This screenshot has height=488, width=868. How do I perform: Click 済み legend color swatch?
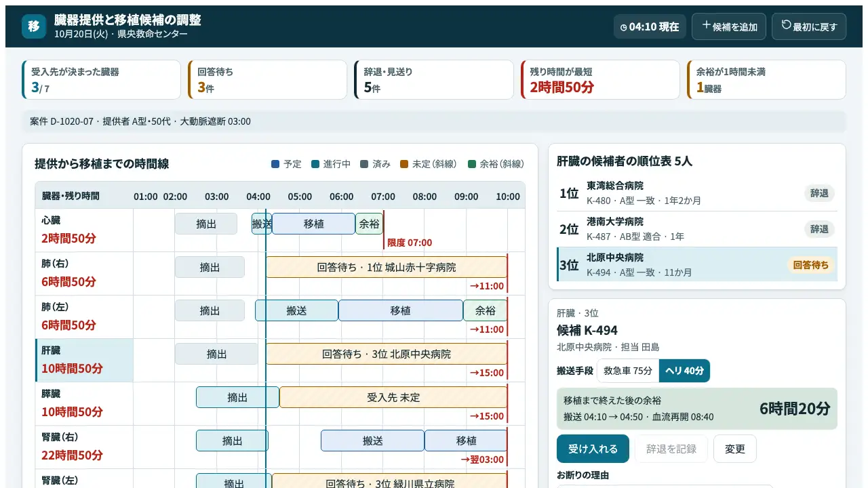point(364,164)
